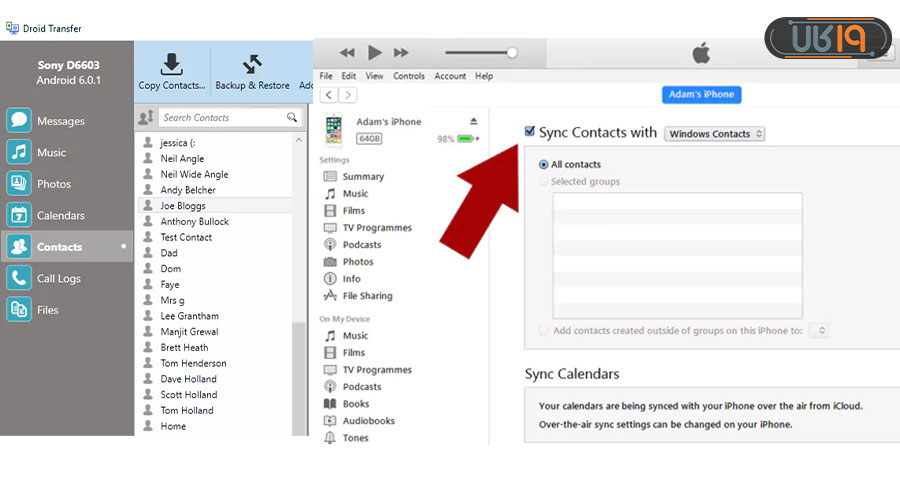Click the Backup & Restore icon
The height and width of the screenshot is (500, 900).
click(252, 65)
